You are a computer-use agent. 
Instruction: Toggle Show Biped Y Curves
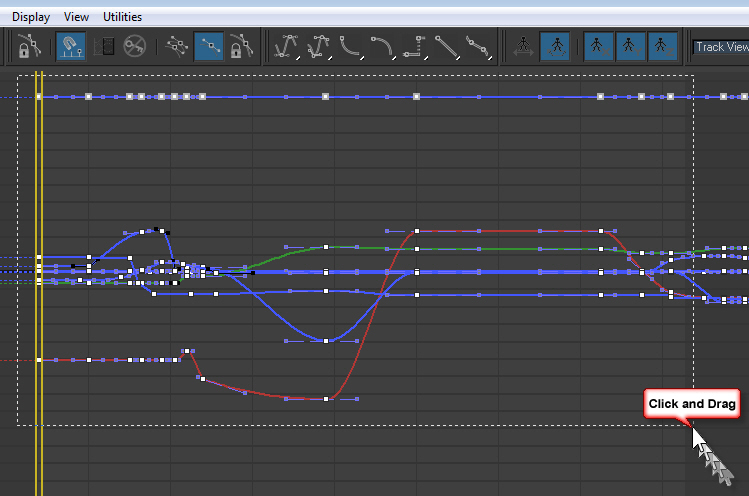tap(630, 46)
